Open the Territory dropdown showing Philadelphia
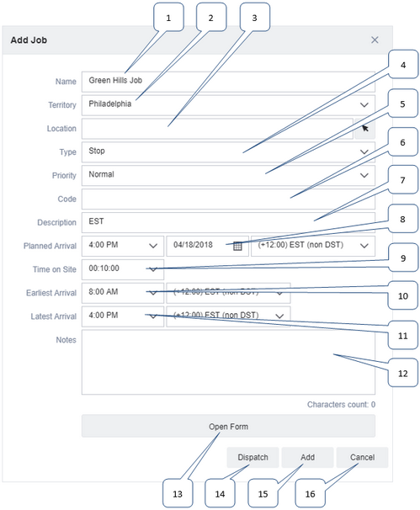420x510 pixels. 228,105
